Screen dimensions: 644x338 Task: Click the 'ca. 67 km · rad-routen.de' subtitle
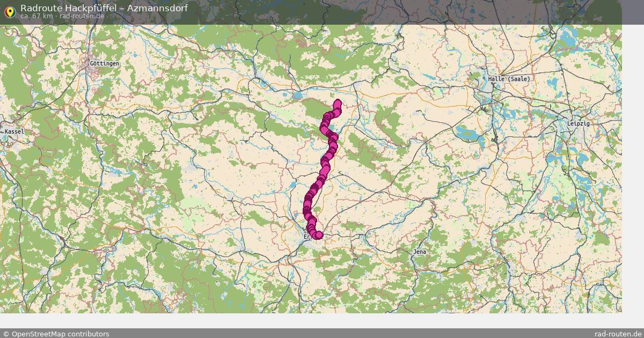pyautogui.click(x=62, y=16)
